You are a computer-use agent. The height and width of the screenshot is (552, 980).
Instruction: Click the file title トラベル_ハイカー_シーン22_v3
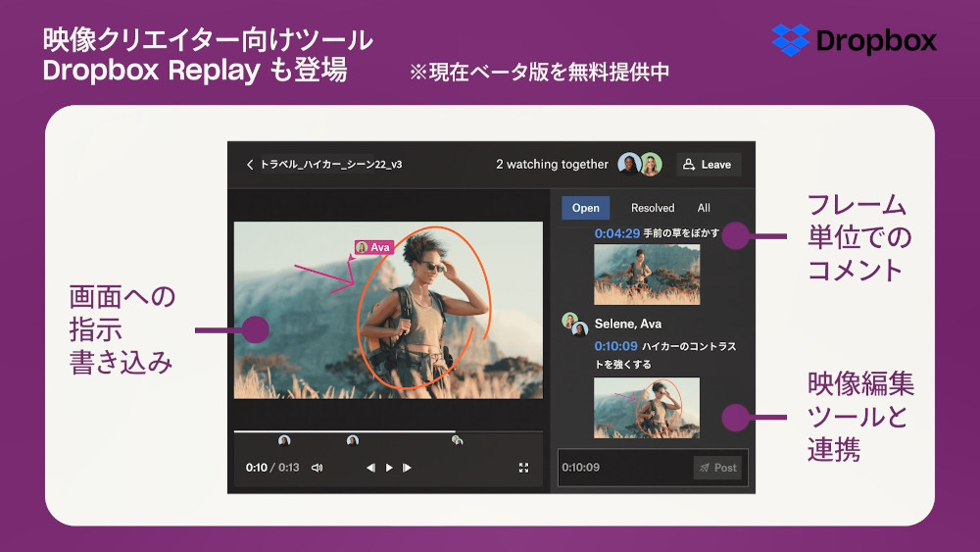[330, 165]
